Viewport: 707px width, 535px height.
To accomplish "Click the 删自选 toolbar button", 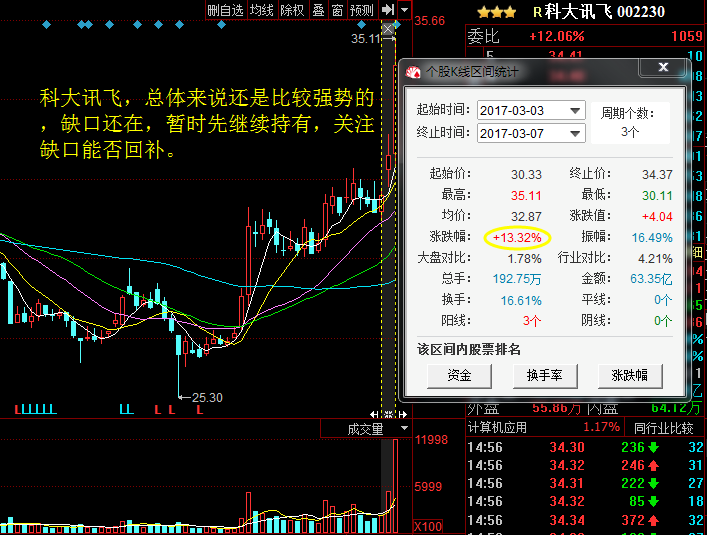I will click(225, 9).
